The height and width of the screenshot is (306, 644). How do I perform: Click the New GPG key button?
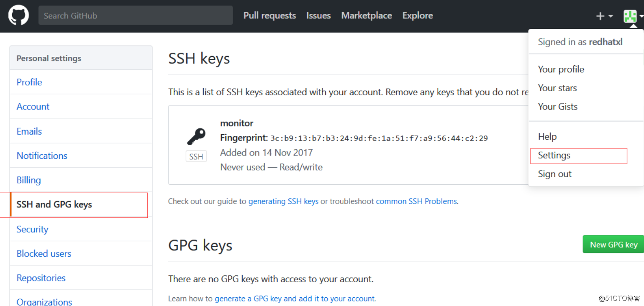click(613, 245)
